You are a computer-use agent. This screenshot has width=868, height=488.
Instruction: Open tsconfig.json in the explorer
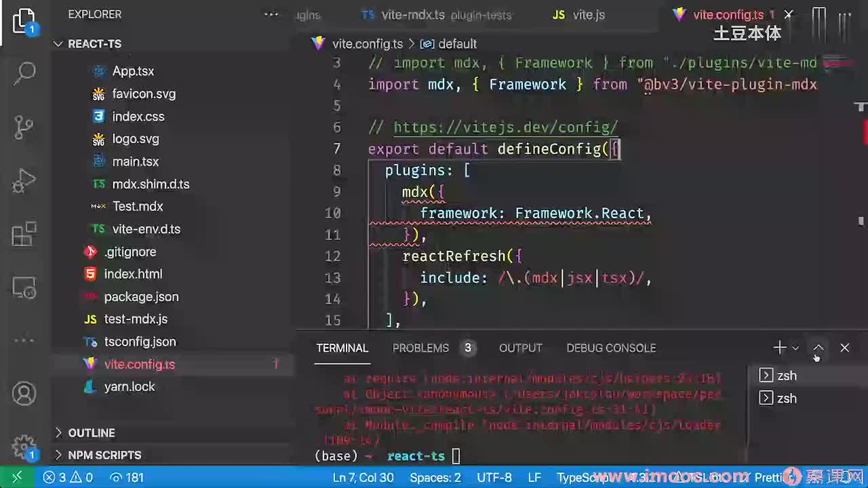click(x=140, y=342)
